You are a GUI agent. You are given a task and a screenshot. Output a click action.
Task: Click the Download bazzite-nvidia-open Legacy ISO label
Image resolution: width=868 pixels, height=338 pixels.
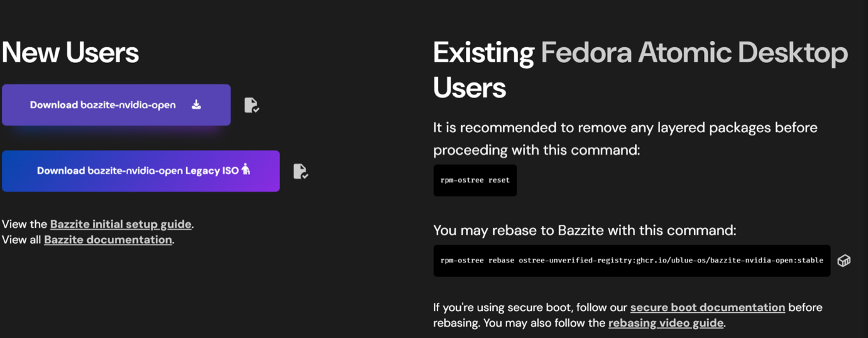[138, 171]
